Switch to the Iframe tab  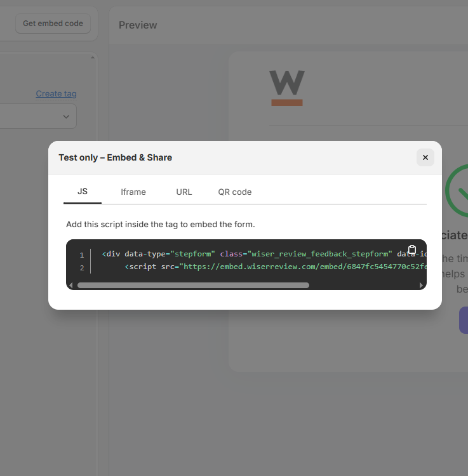click(x=133, y=192)
